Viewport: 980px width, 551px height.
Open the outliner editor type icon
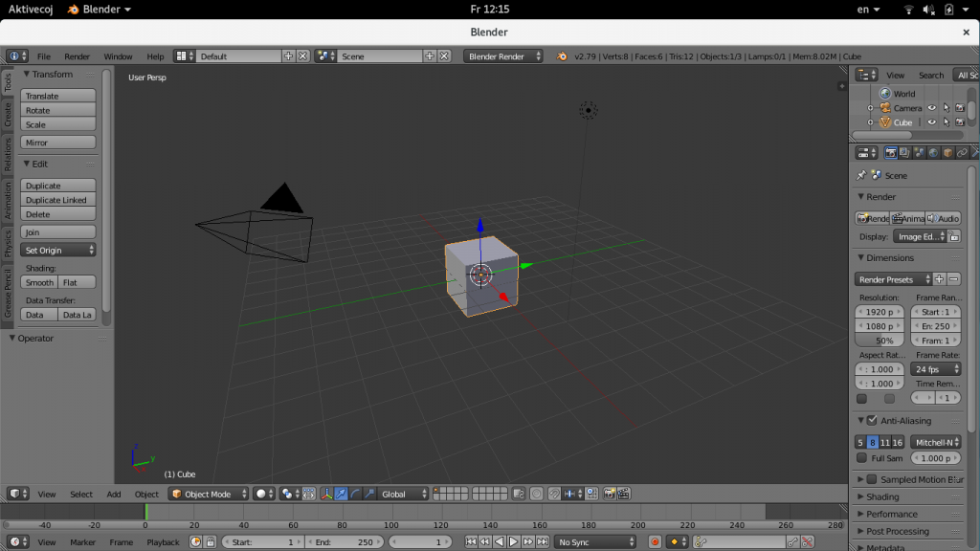867,75
